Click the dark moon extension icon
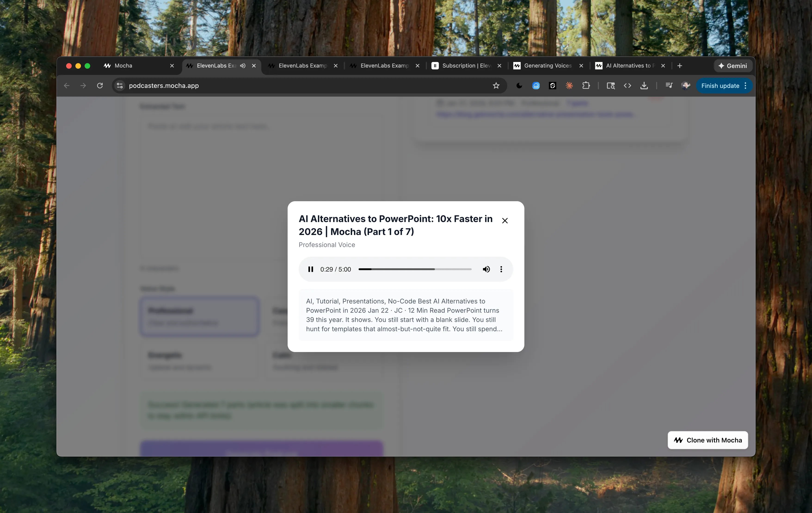The image size is (812, 513). 519,86
